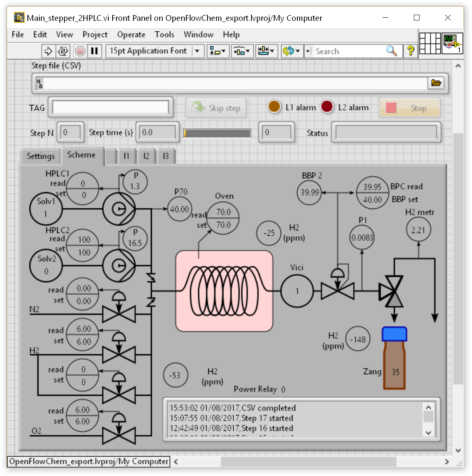Toggle the L1 alarm indicator
Image resolution: width=472 pixels, height=476 pixels.
click(274, 106)
